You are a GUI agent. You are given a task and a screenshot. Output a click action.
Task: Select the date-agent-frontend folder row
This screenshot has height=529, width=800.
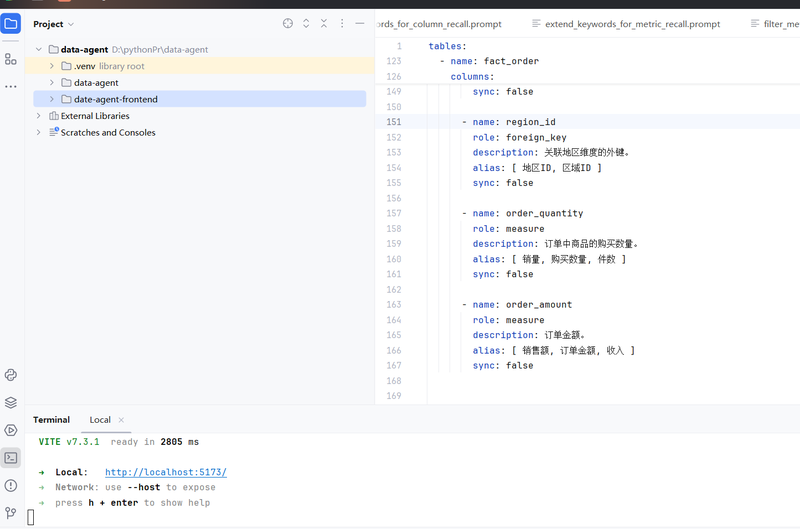click(199, 99)
